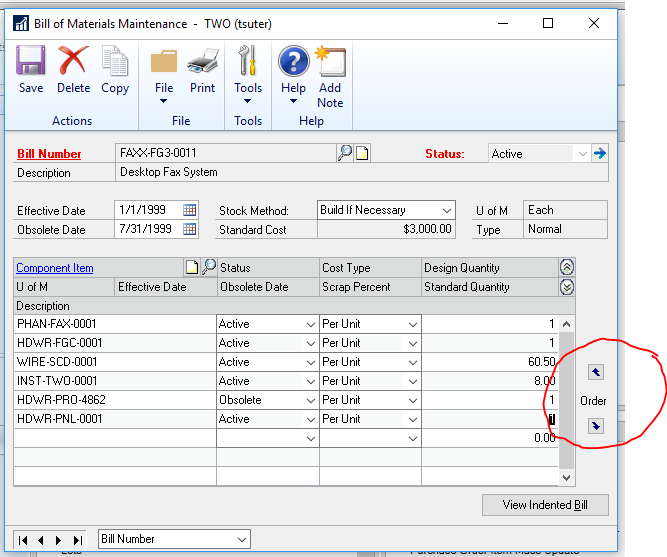Click the Save icon in Actions
667x557 pixels.
click(x=31, y=60)
